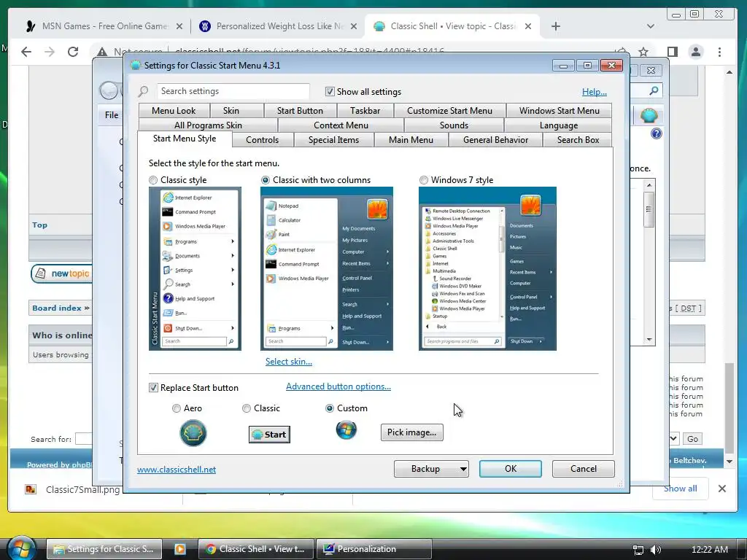Choose the Custom start button radio

(x=329, y=408)
